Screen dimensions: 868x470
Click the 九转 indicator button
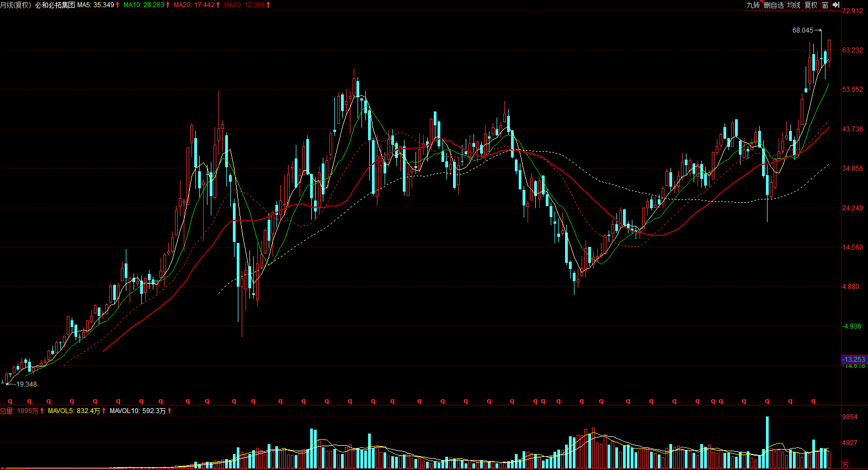click(753, 5)
